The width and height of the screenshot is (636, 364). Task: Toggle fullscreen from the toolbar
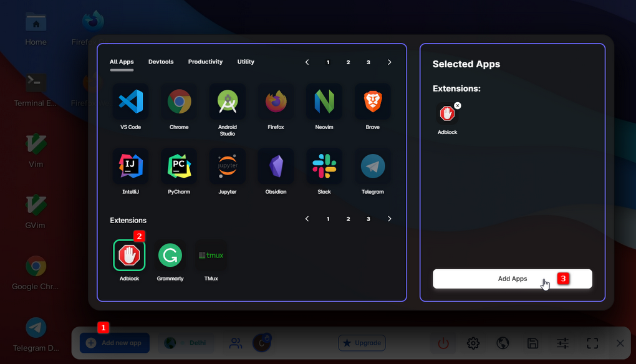point(592,343)
